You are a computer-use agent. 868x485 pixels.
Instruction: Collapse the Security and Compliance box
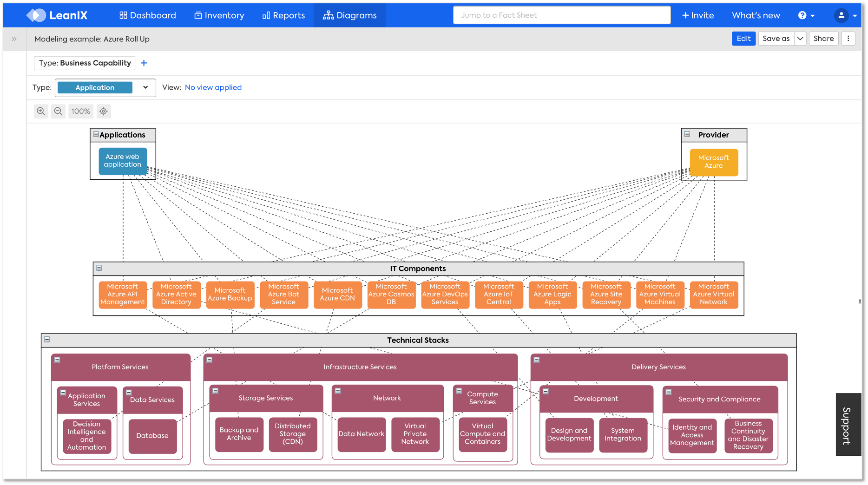click(669, 392)
